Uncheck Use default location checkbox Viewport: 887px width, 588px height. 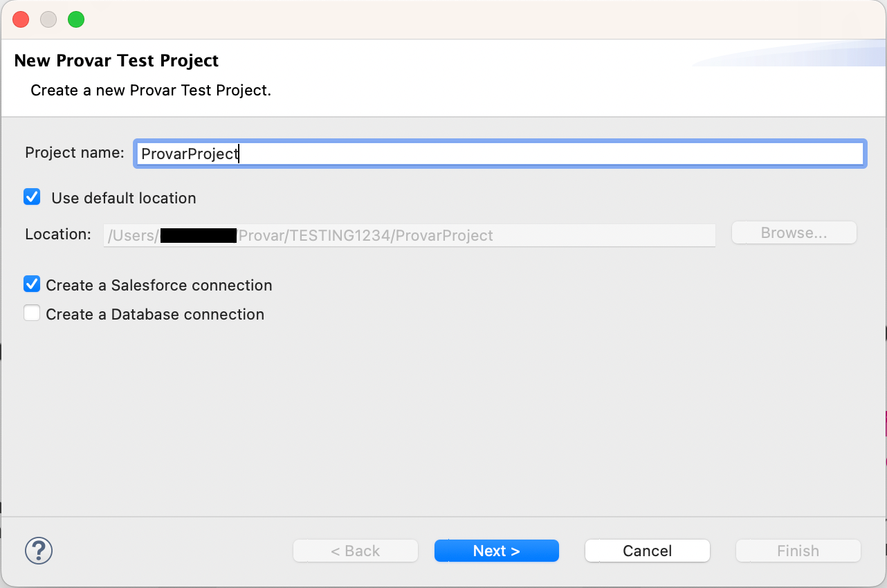click(x=32, y=197)
